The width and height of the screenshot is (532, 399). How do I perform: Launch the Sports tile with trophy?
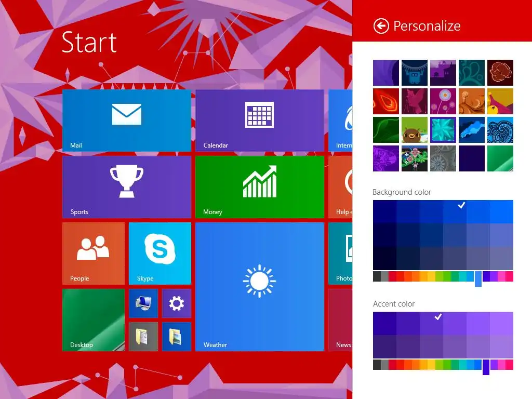tap(127, 187)
